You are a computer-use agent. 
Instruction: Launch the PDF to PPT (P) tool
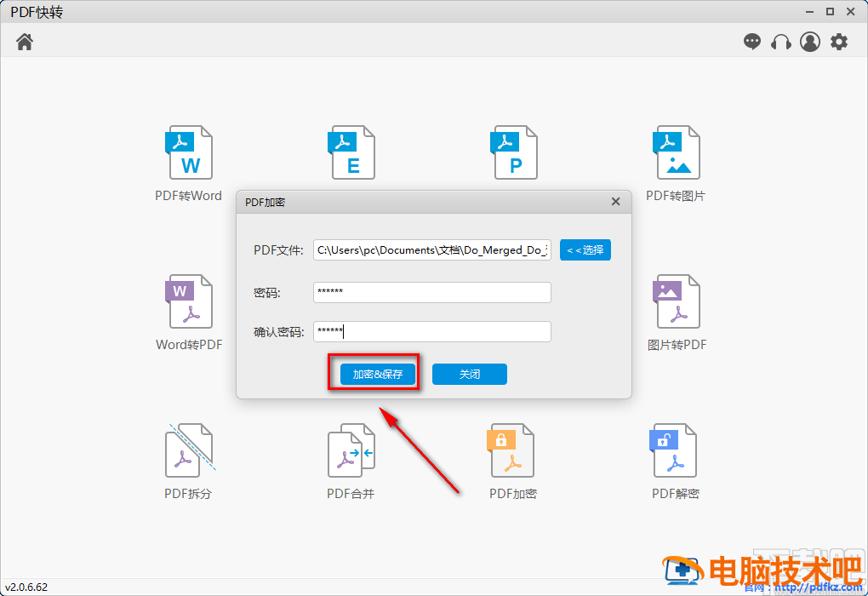[513, 152]
